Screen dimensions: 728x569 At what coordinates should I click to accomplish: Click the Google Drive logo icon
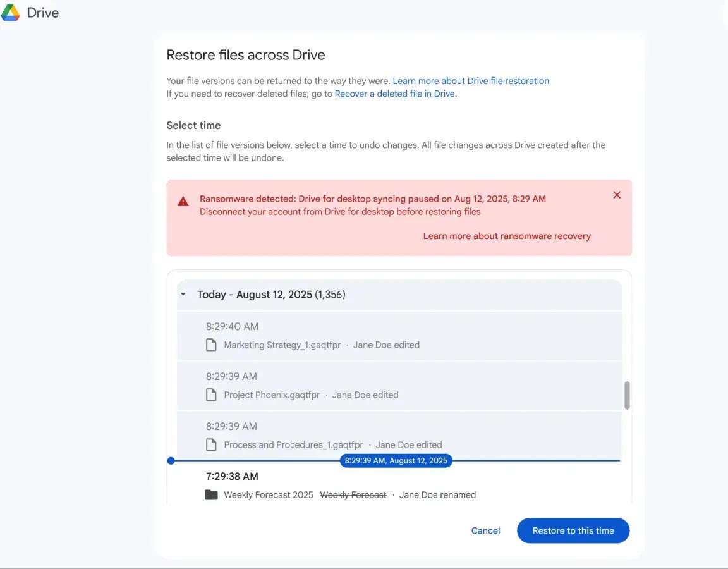(10, 13)
